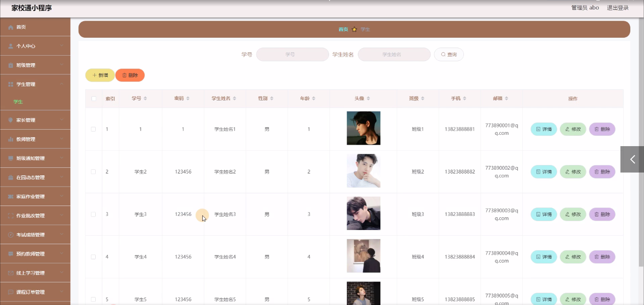Click the left arrow panel on right edge
644x305 pixels.
click(x=632, y=159)
